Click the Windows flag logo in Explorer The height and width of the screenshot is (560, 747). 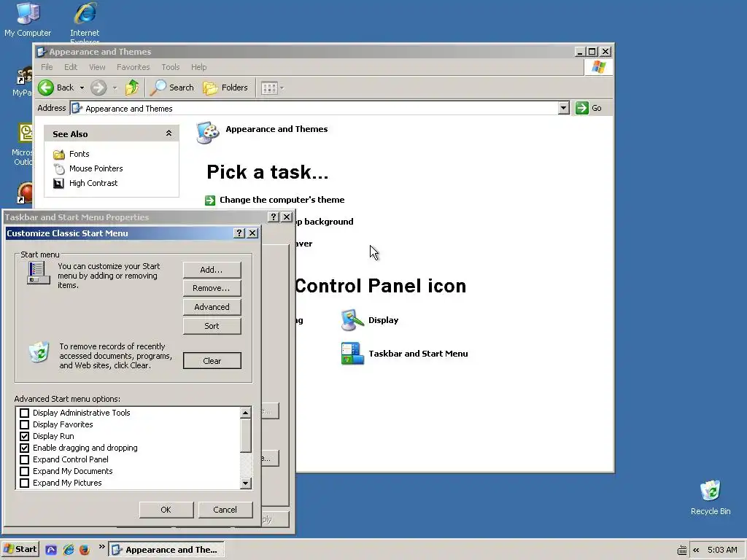(598, 67)
